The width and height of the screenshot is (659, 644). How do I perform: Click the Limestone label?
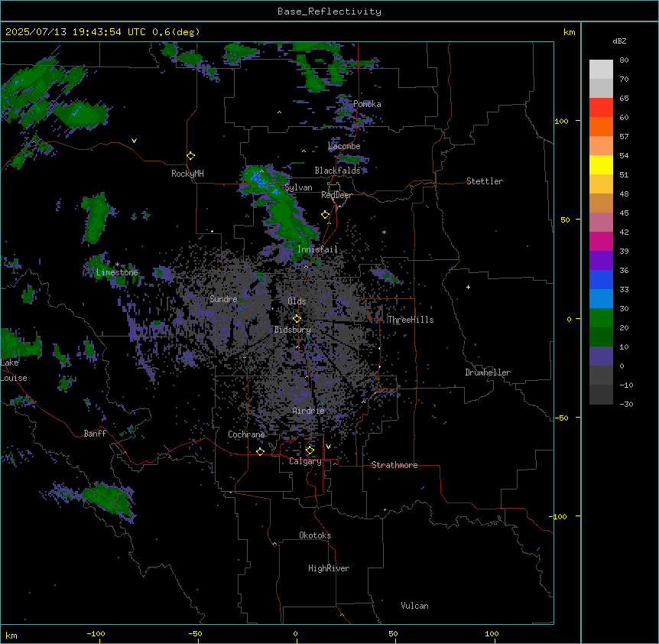(x=117, y=272)
